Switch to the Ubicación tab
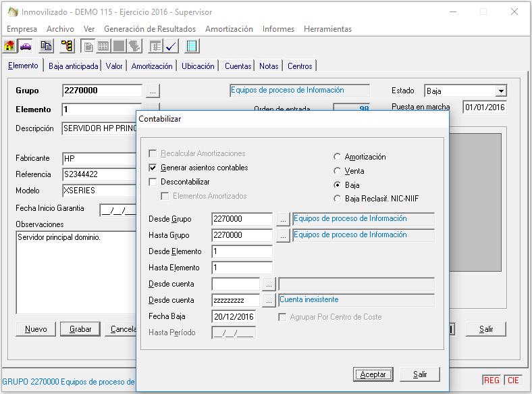The width and height of the screenshot is (532, 394). (198, 66)
